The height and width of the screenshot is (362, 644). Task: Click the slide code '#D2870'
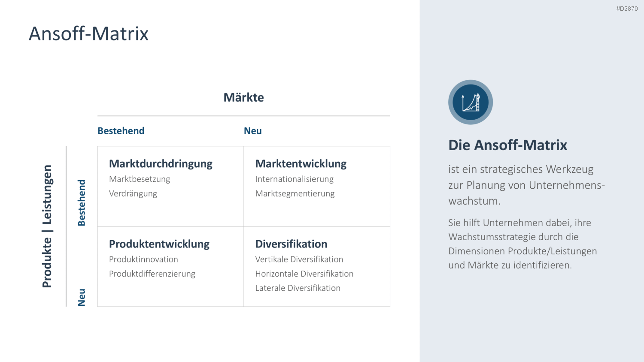(627, 9)
